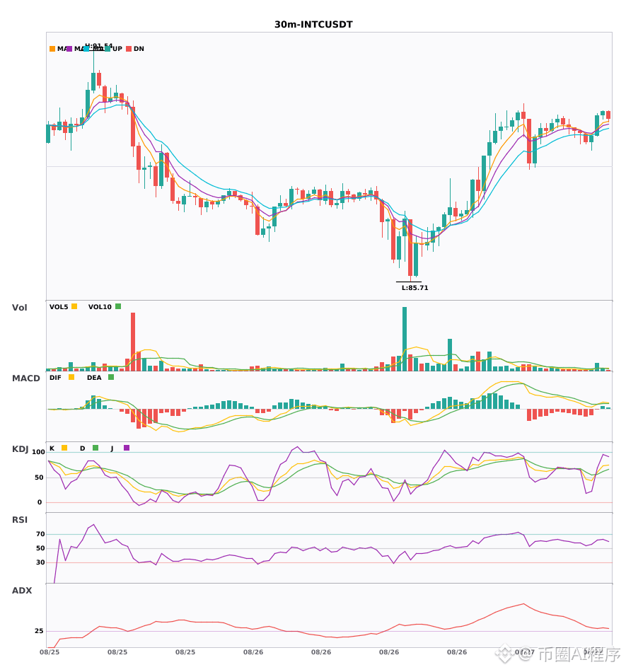Viewport: 626px width, 672px height.
Task: Select the ADX panel label
Action: pyautogui.click(x=22, y=591)
